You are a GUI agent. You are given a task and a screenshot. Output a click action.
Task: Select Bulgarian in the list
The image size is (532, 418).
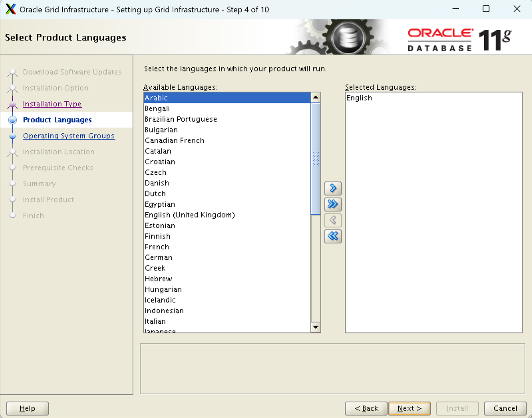(x=227, y=130)
